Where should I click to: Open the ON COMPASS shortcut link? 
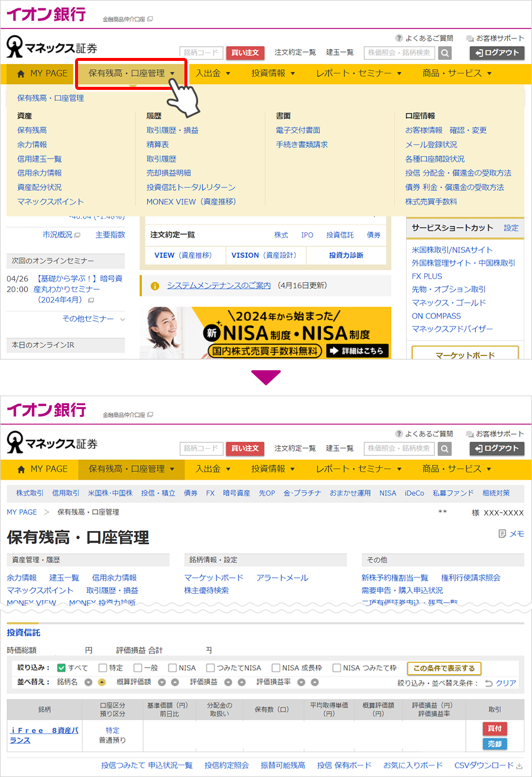click(436, 316)
